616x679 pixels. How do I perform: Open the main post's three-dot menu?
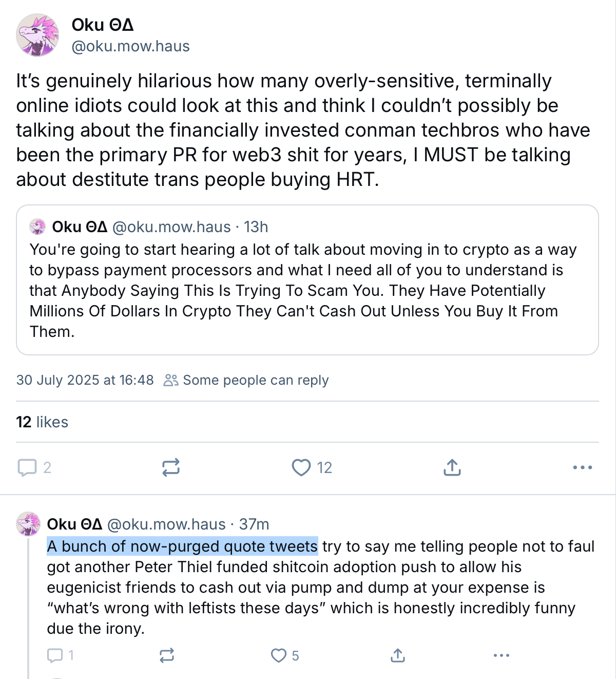point(582,467)
